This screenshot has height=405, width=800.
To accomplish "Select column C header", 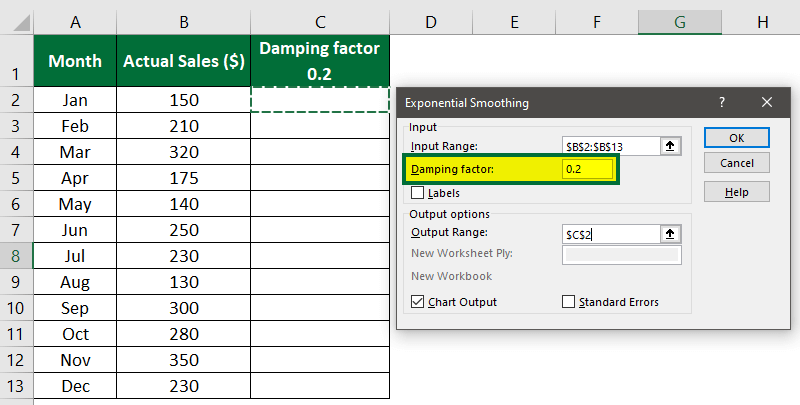I will [320, 22].
